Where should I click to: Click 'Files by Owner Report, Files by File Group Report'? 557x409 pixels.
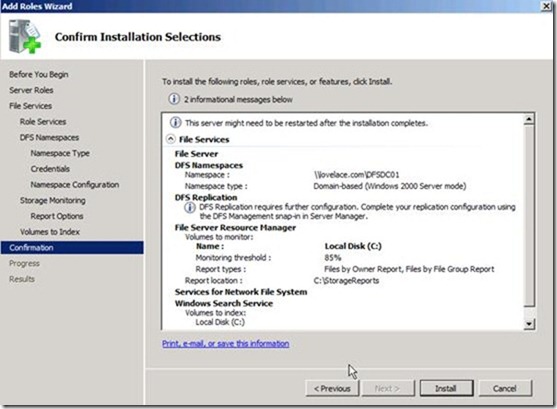point(409,269)
